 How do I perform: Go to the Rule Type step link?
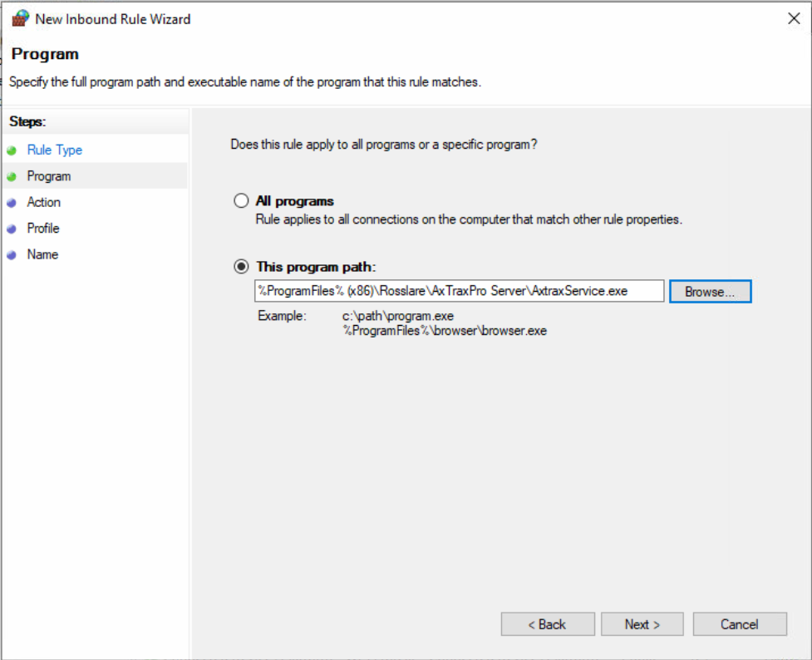click(54, 150)
